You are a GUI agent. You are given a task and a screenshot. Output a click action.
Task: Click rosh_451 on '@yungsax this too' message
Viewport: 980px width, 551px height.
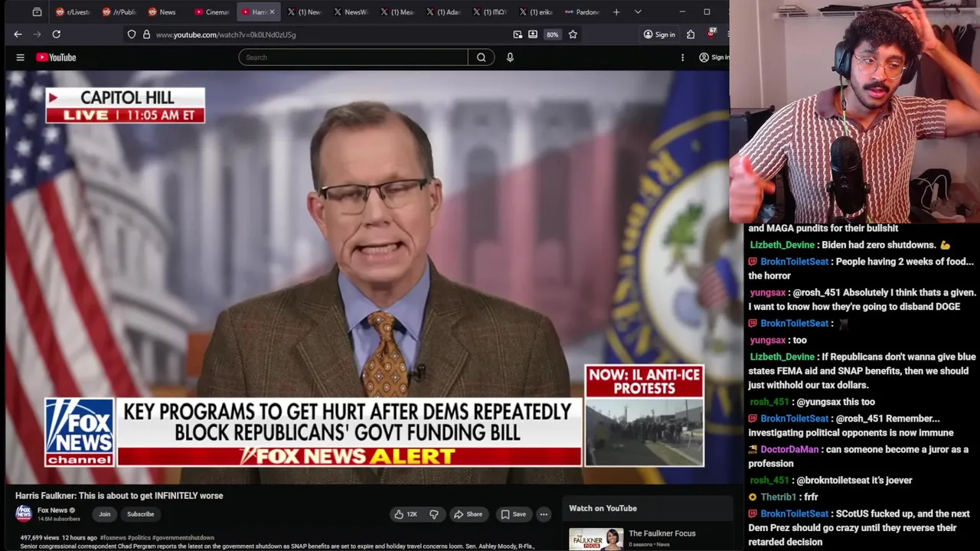[x=769, y=402]
